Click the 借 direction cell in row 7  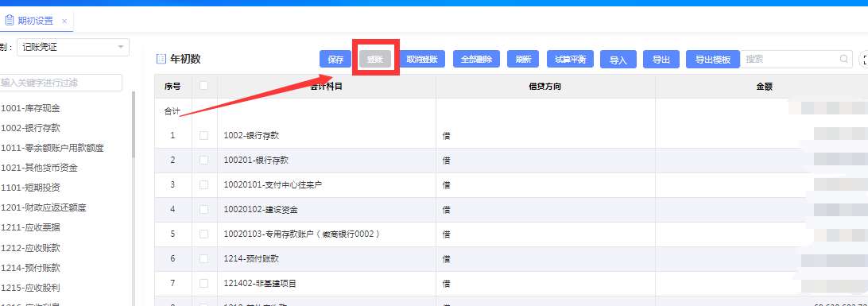[x=545, y=283]
